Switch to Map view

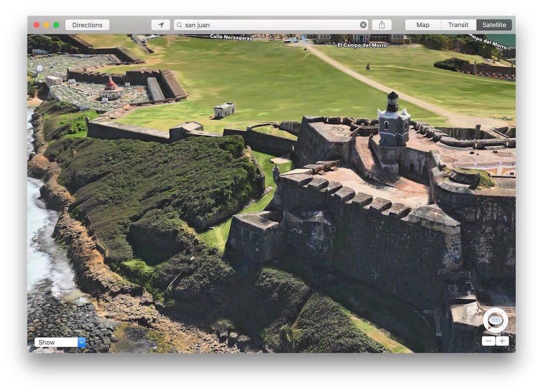(x=422, y=25)
